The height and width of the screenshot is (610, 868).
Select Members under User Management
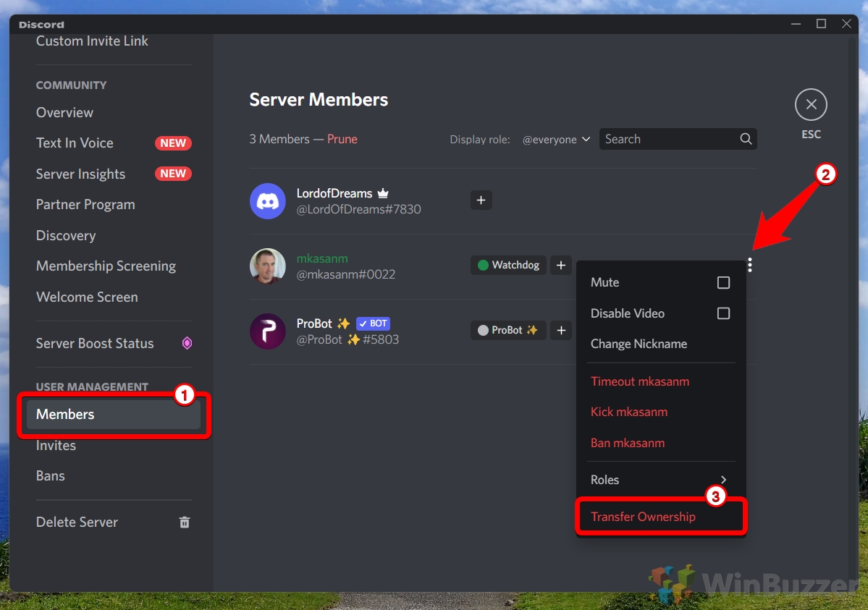[64, 414]
